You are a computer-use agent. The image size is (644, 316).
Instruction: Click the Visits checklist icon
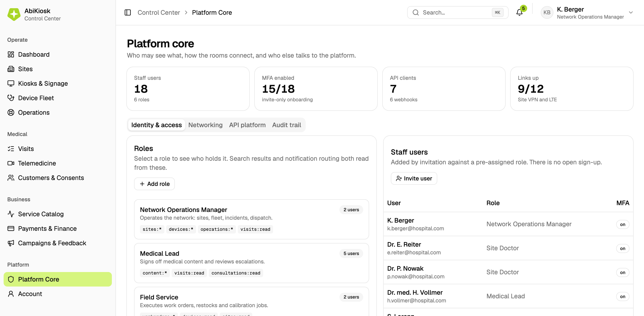point(11,149)
